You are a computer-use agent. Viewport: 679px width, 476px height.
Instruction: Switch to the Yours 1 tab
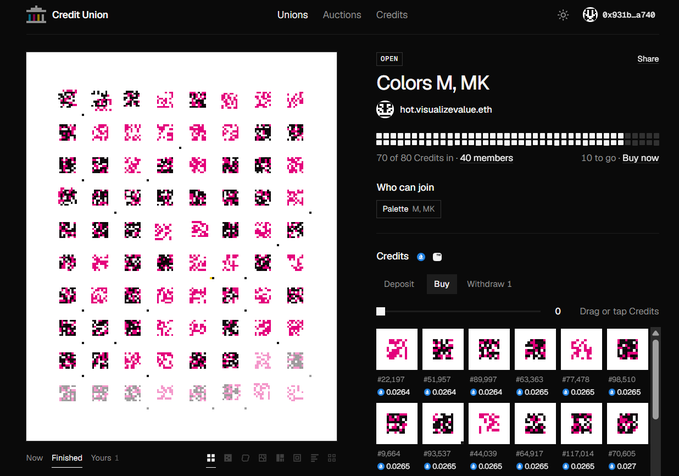[105, 458]
